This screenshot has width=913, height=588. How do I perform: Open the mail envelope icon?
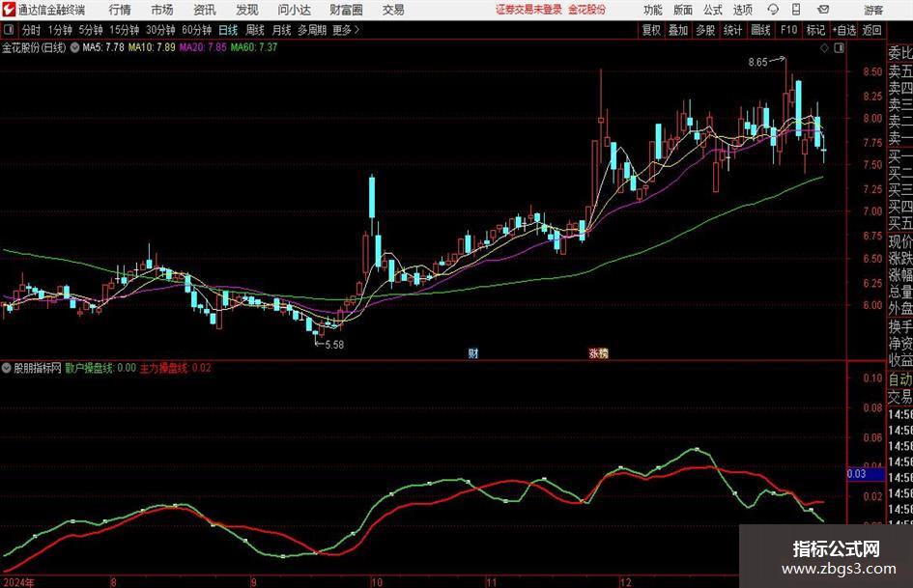[823, 10]
